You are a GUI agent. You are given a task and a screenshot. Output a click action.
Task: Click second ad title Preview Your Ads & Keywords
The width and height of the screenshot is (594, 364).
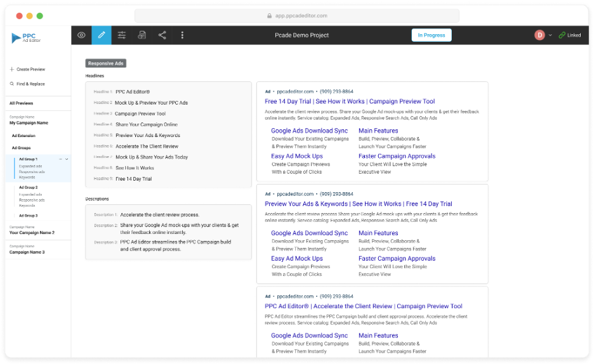(x=359, y=204)
